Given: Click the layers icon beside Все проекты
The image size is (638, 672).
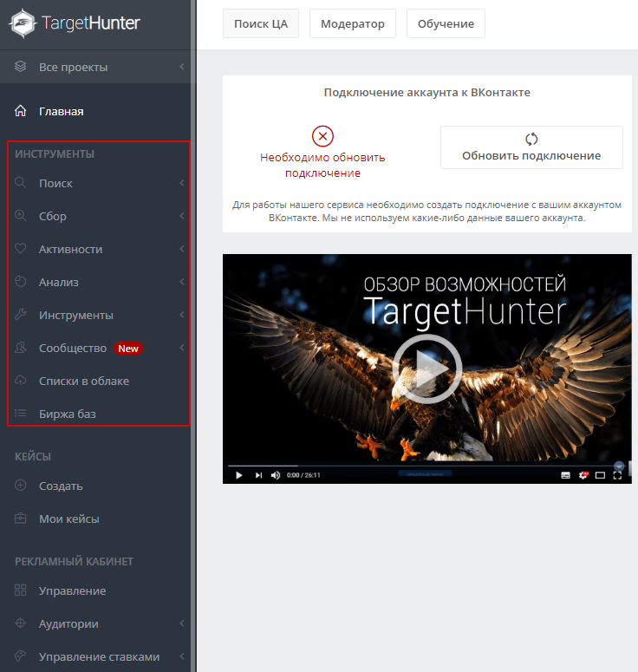Looking at the screenshot, I should (20, 67).
